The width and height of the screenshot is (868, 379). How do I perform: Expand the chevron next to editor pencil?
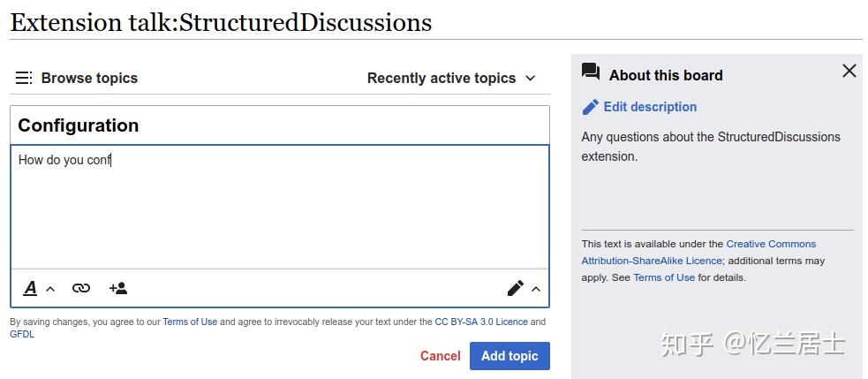pos(535,289)
